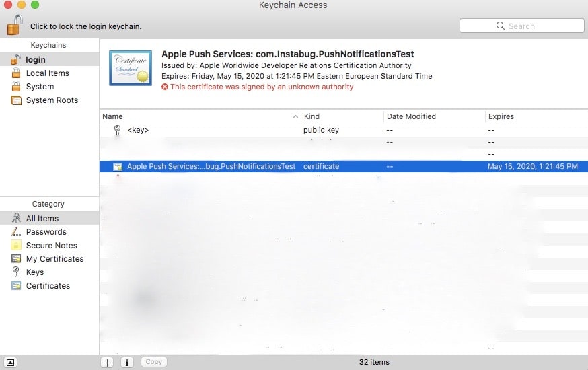
Task: Click the System keychain padlock icon
Action: tap(16, 86)
